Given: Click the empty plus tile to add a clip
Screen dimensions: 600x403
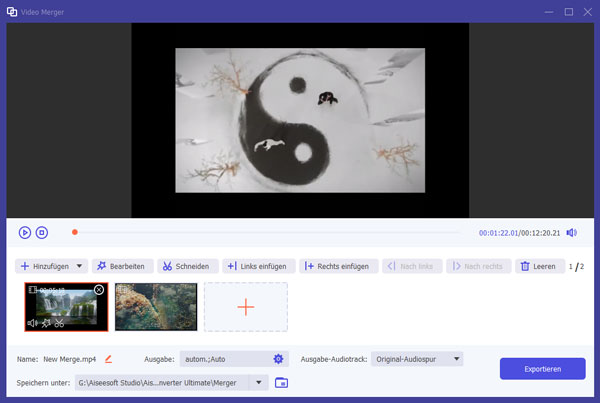Looking at the screenshot, I should [x=245, y=306].
